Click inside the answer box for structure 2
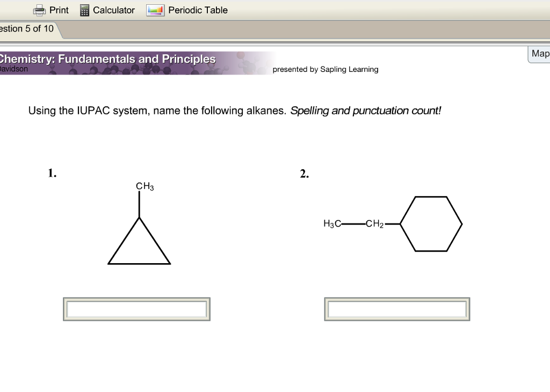The image size is (550, 392). 397,308
